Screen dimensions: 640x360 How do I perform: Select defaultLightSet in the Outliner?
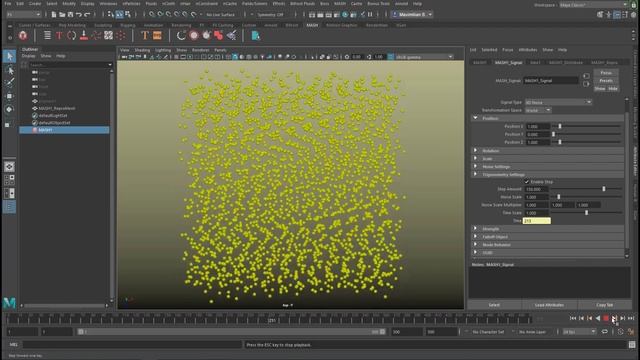point(53,116)
